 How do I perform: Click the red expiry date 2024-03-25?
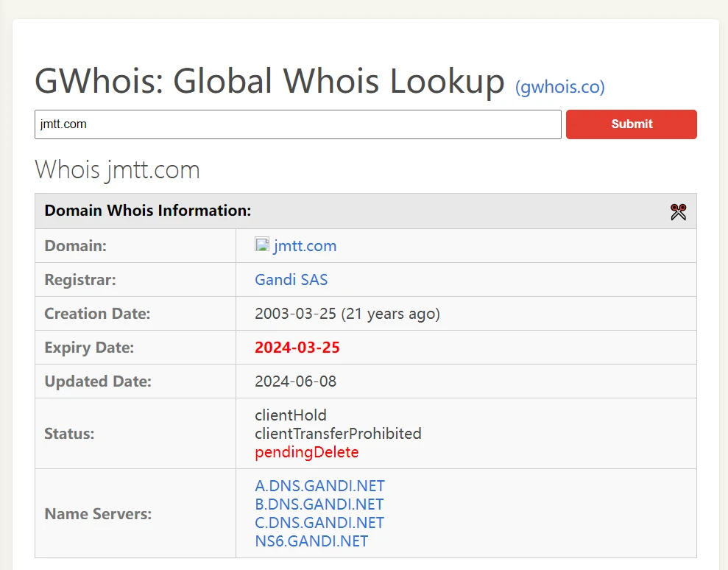tap(297, 348)
